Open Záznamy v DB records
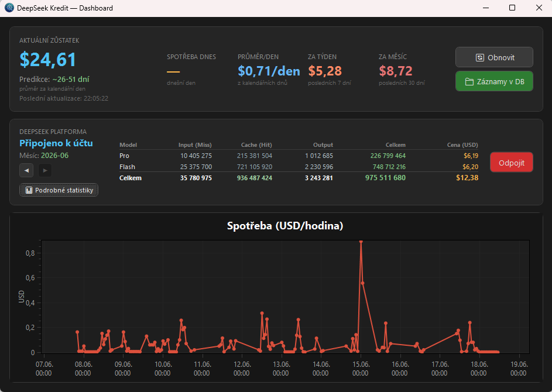The image size is (552, 392). [x=494, y=81]
